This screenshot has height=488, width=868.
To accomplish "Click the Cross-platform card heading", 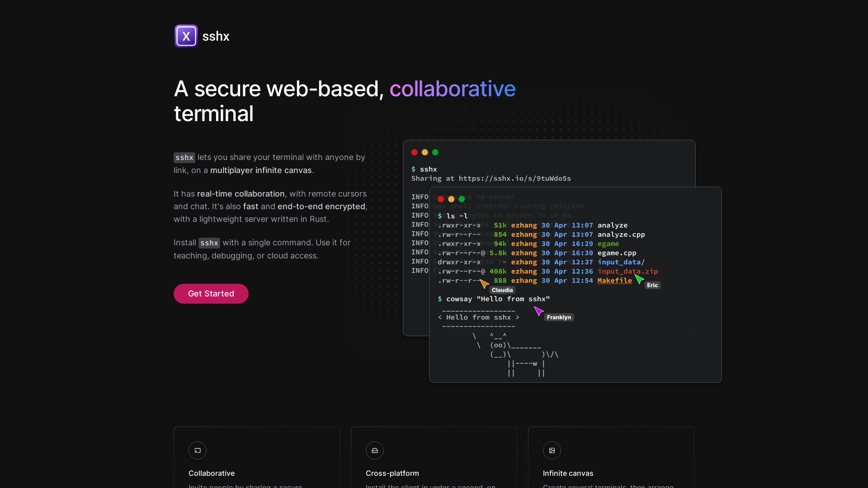I will click(392, 473).
